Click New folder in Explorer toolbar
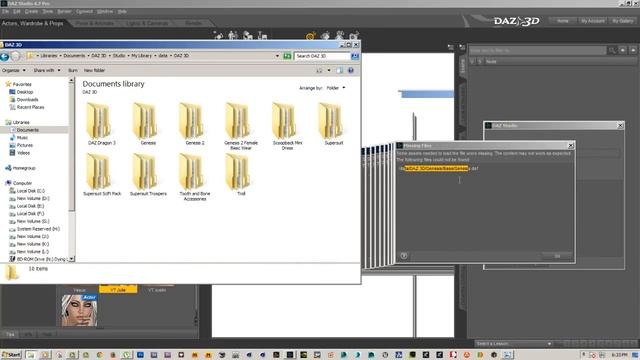 click(x=94, y=71)
